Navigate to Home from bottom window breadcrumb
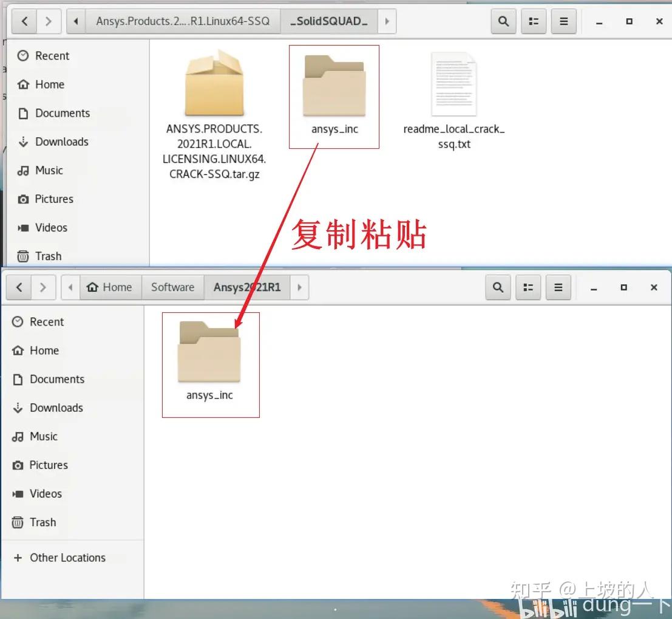Screen dimensions: 672x619 tap(110, 287)
